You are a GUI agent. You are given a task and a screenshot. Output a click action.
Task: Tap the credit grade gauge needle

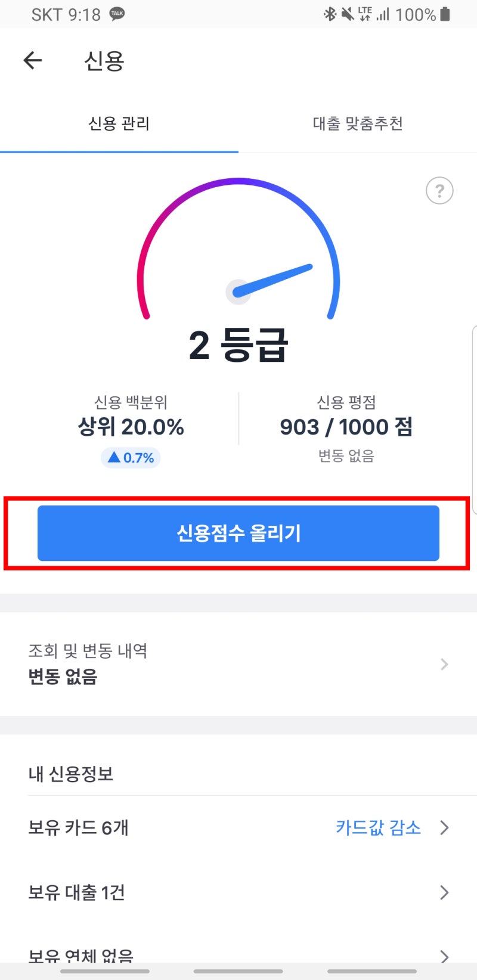point(273,280)
